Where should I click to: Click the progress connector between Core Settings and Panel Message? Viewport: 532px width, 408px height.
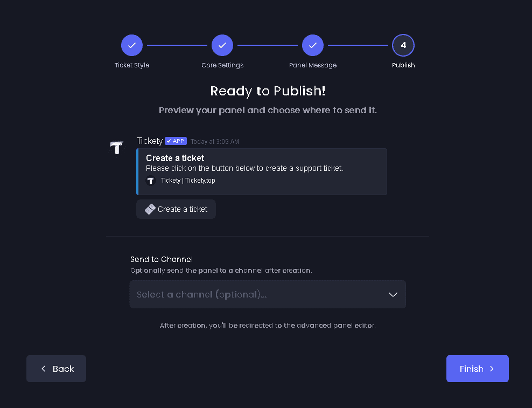point(268,45)
